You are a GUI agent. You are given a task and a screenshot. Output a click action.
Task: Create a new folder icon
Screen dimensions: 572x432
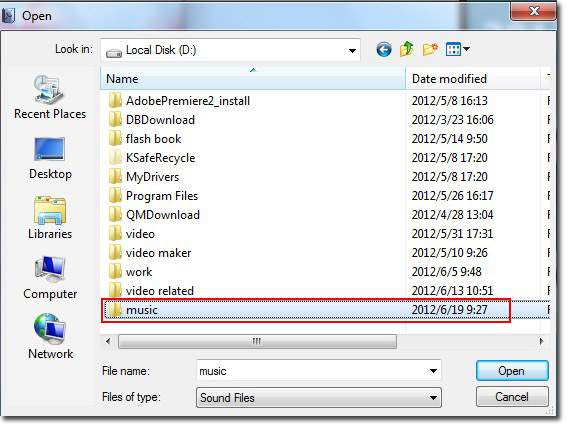[430, 49]
